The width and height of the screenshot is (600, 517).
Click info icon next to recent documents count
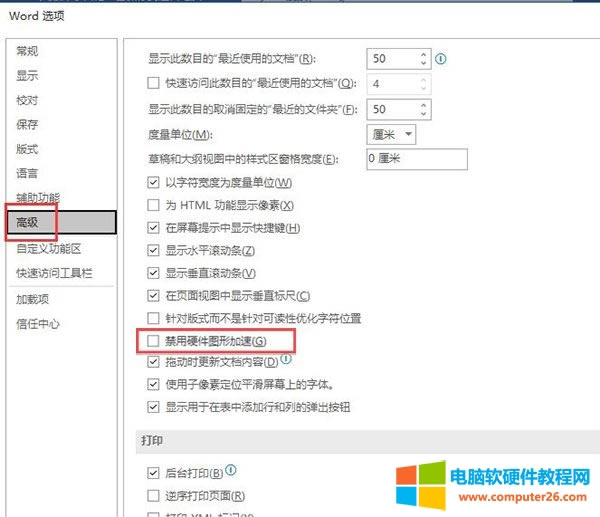[440, 59]
